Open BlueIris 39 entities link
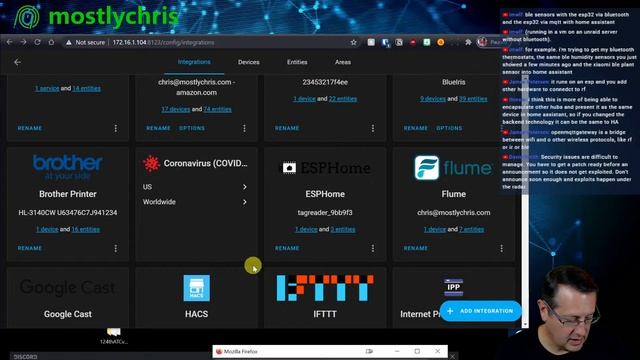Viewport: 640px width, 360px height. pyautogui.click(x=473, y=99)
